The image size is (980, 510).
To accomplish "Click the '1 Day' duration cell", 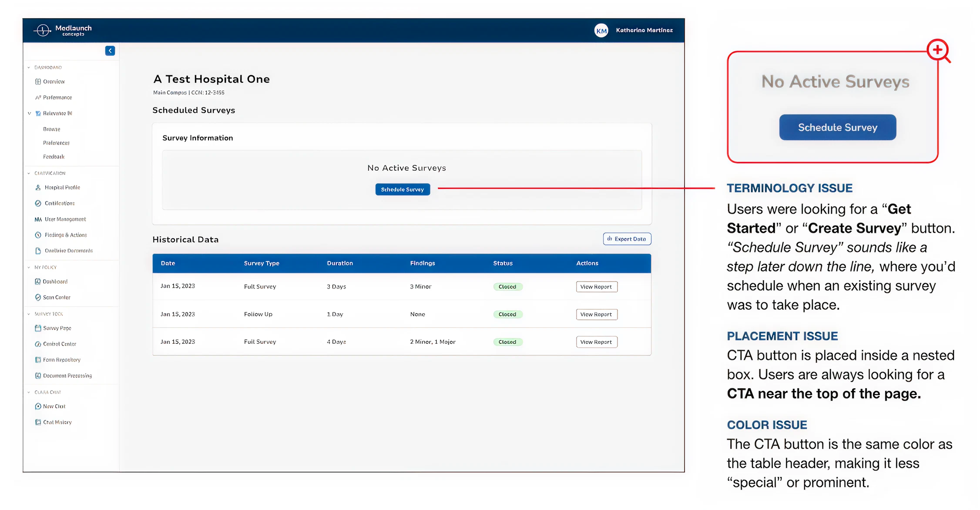I will 335,314.
